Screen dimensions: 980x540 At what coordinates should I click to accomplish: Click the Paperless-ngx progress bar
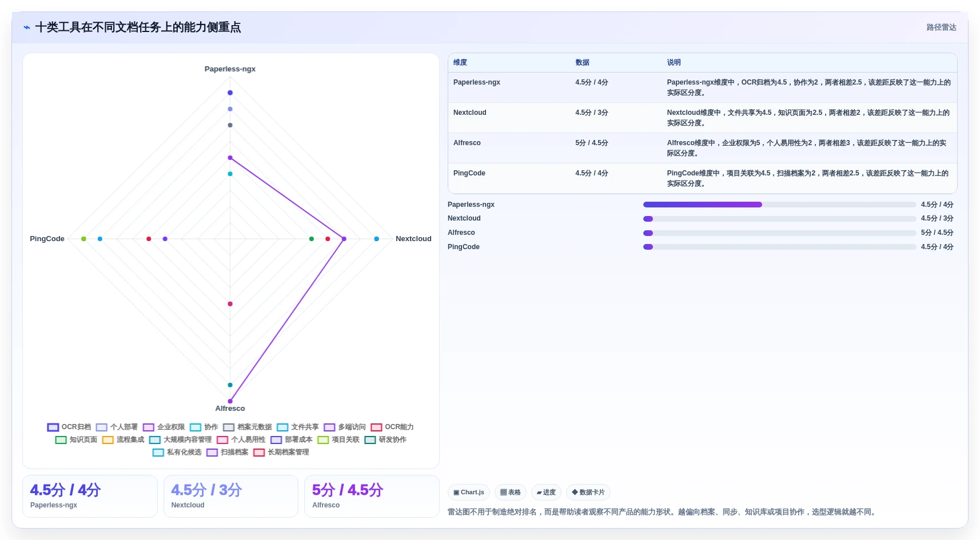click(x=779, y=205)
